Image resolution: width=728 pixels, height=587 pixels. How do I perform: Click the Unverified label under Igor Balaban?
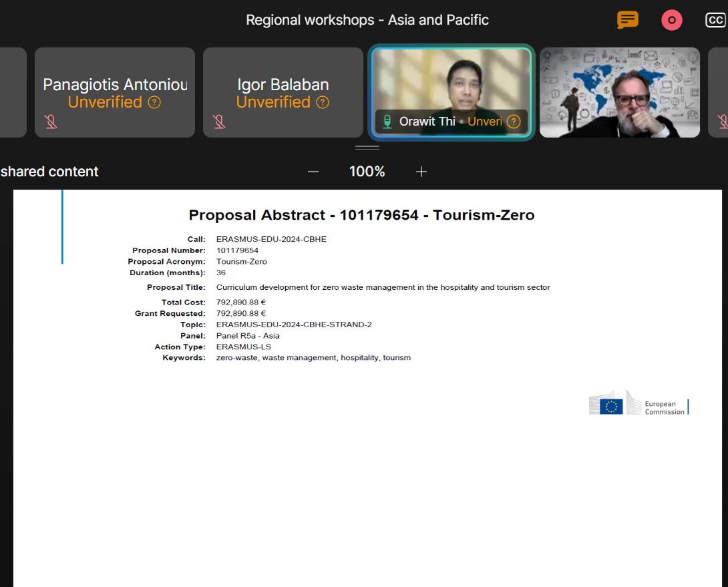coord(273,102)
